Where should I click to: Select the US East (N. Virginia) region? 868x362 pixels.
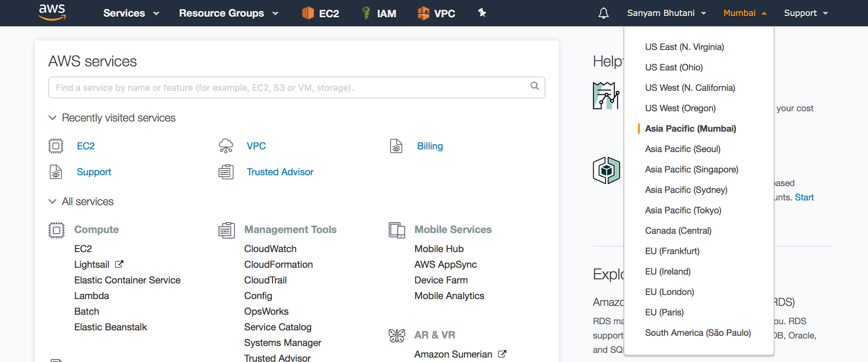[685, 47]
